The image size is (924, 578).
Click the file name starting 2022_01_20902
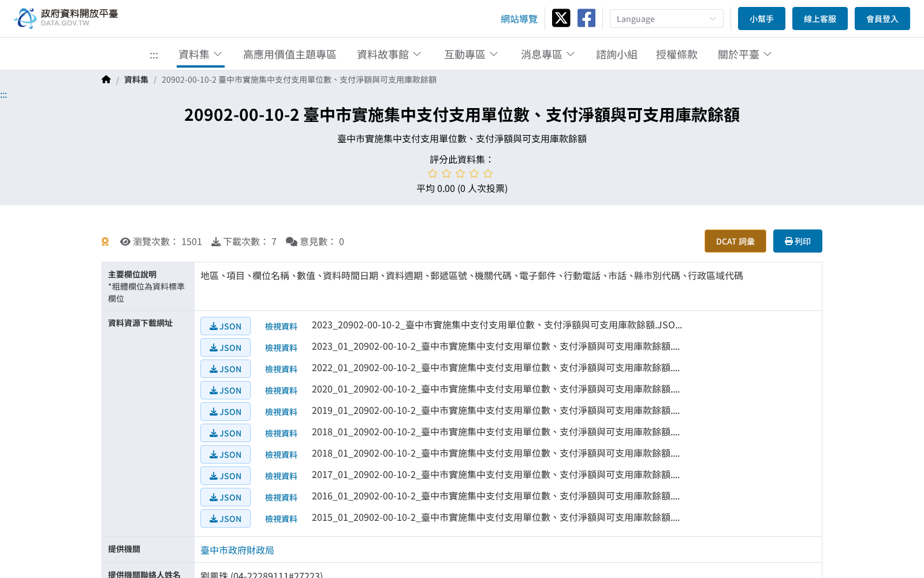click(x=496, y=368)
